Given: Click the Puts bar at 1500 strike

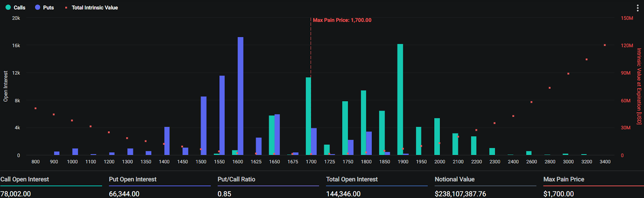Looking at the screenshot, I should click(204, 126).
